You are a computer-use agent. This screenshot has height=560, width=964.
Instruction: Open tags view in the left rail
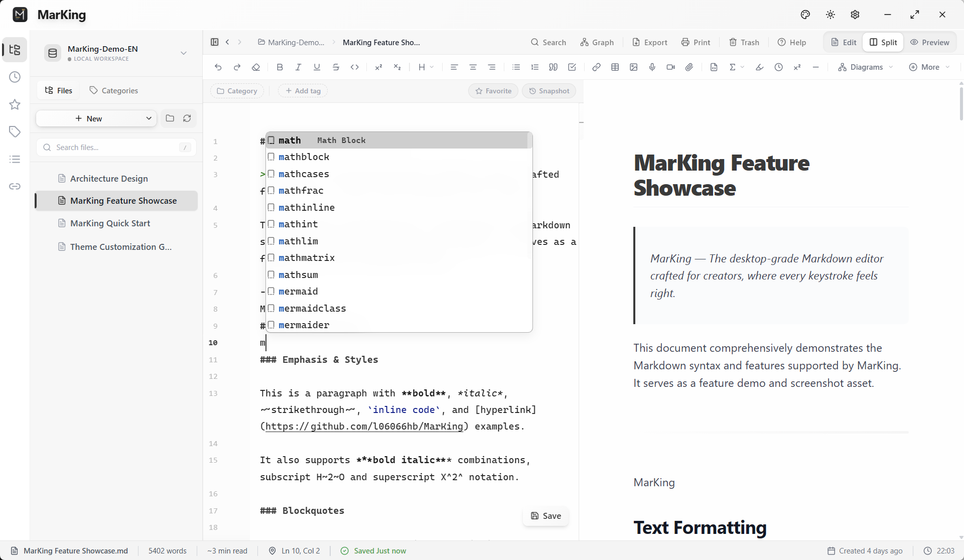(15, 131)
